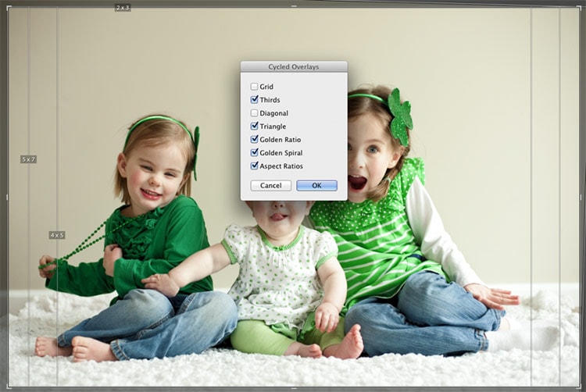The image size is (586, 392).
Task: Enable the Diagonal overlay checkbox
Action: click(x=254, y=113)
